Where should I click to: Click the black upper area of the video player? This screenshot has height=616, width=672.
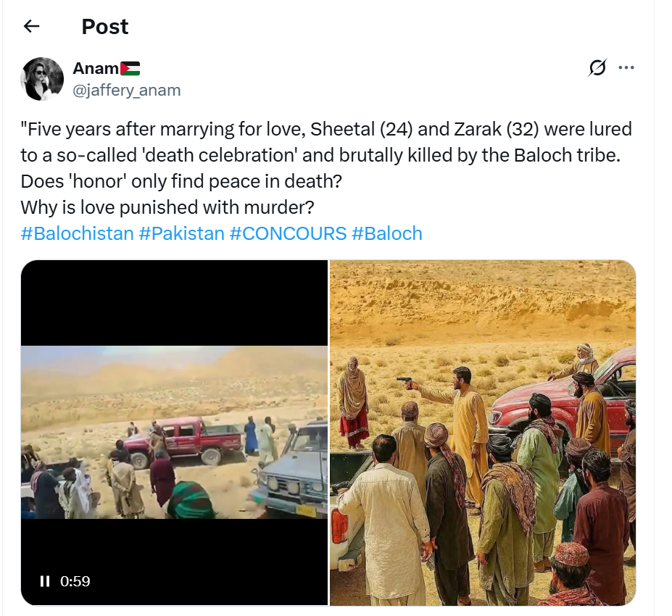[175, 303]
